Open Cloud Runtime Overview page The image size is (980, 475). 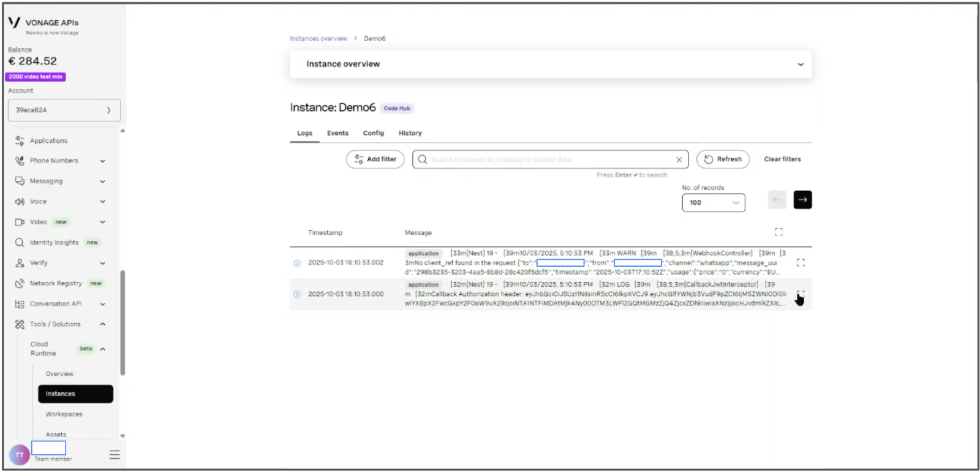[59, 374]
